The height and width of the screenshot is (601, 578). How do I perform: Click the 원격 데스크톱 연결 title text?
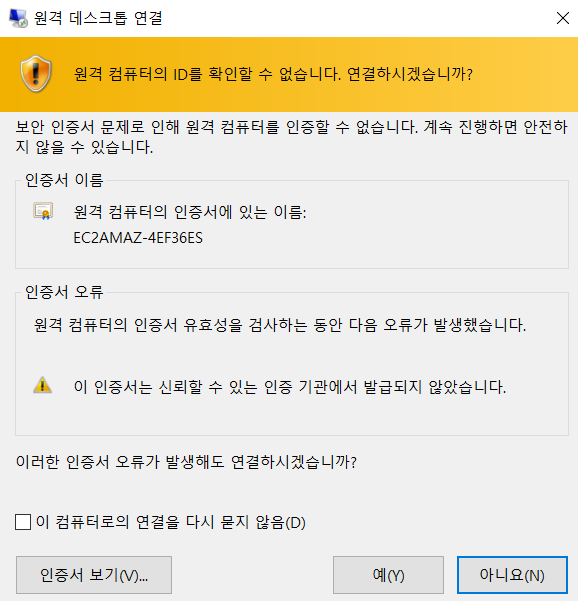click(x=99, y=18)
